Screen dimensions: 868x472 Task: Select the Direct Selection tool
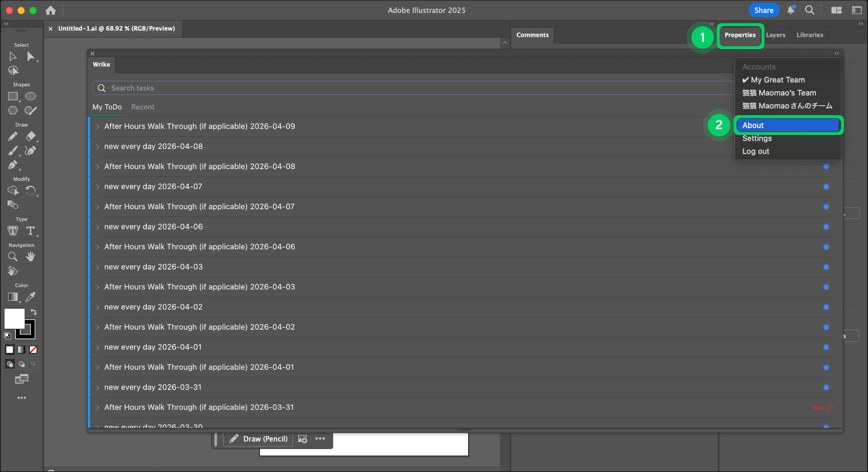[x=32, y=56]
